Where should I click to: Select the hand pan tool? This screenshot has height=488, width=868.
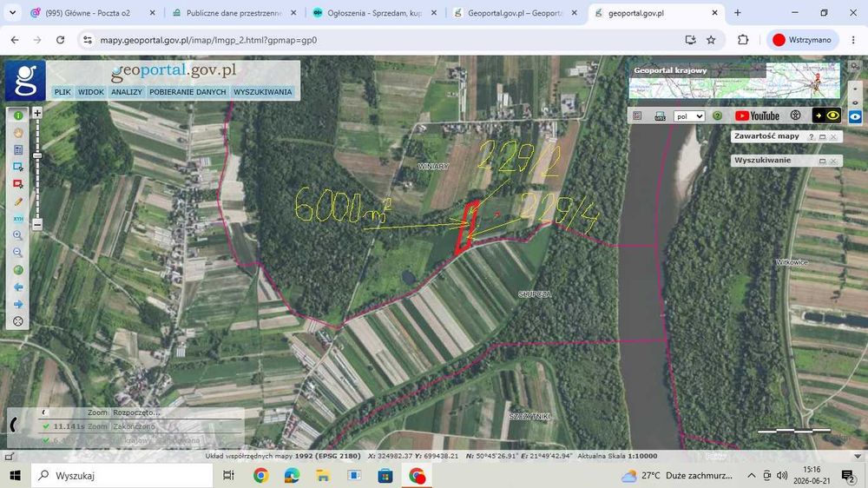coord(18,132)
